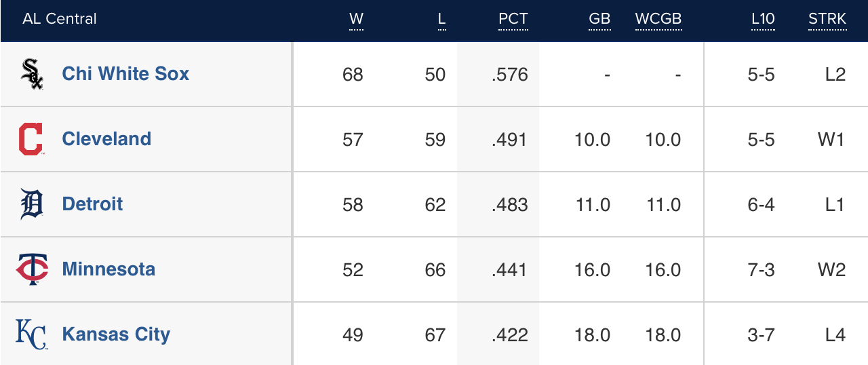Click the GB column header

click(599, 19)
